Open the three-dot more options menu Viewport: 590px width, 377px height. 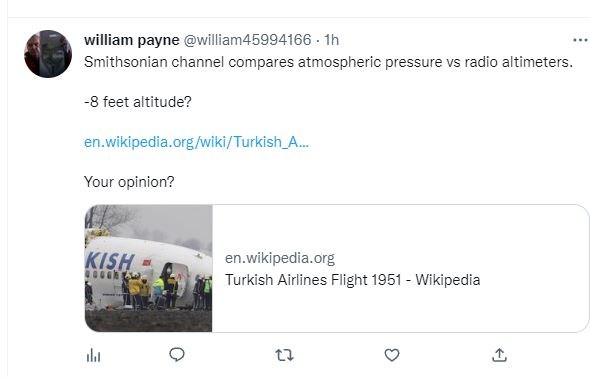pyautogui.click(x=580, y=40)
